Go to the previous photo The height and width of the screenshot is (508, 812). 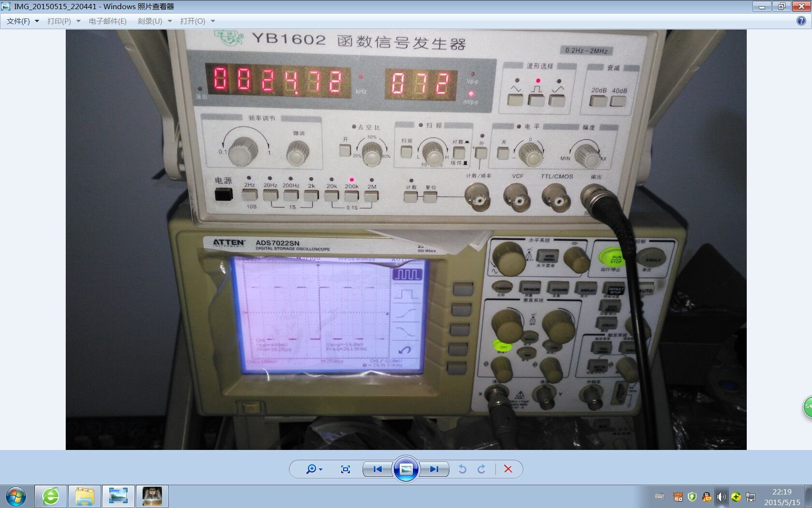pyautogui.click(x=377, y=469)
